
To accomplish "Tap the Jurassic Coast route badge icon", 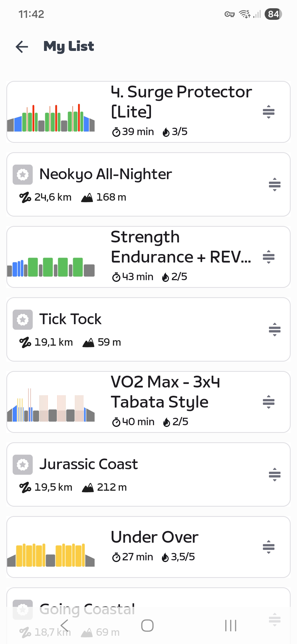I will [23, 465].
